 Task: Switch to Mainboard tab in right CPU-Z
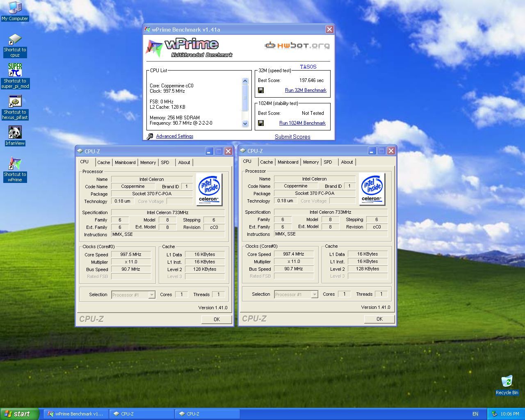click(288, 162)
